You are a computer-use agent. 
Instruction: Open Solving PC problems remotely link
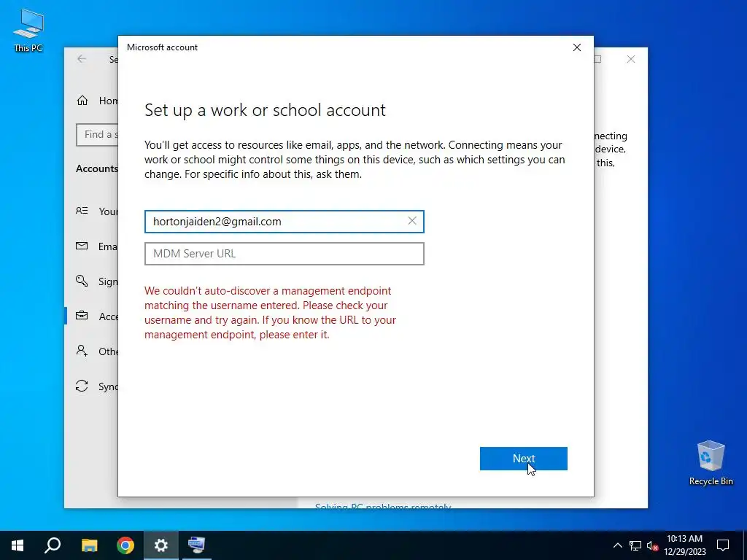click(383, 506)
